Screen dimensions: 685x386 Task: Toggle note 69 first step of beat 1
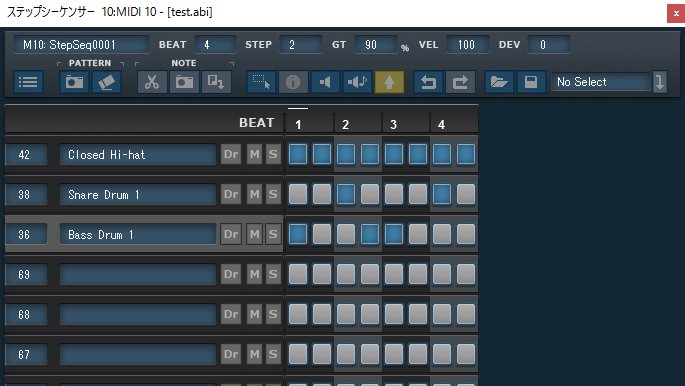[x=298, y=274]
